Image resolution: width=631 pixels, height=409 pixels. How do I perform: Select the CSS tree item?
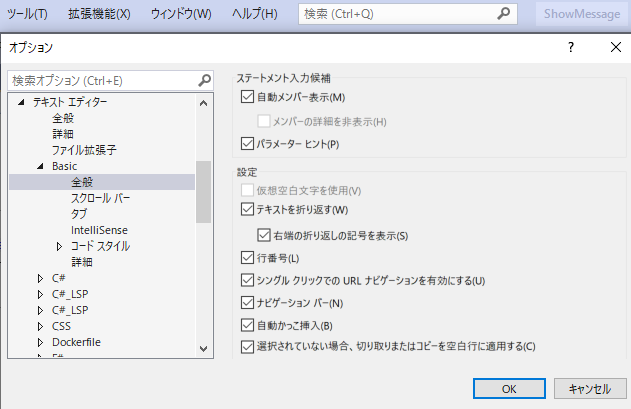click(61, 326)
